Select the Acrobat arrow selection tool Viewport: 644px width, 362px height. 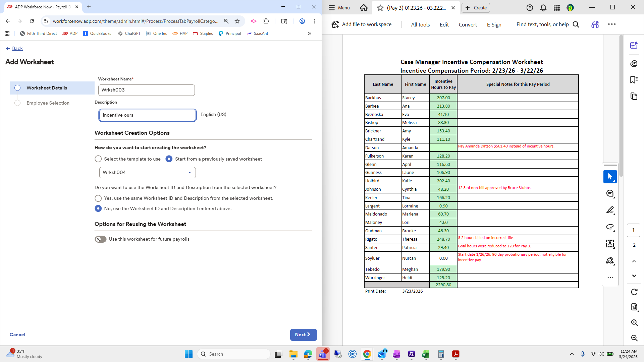tap(610, 177)
